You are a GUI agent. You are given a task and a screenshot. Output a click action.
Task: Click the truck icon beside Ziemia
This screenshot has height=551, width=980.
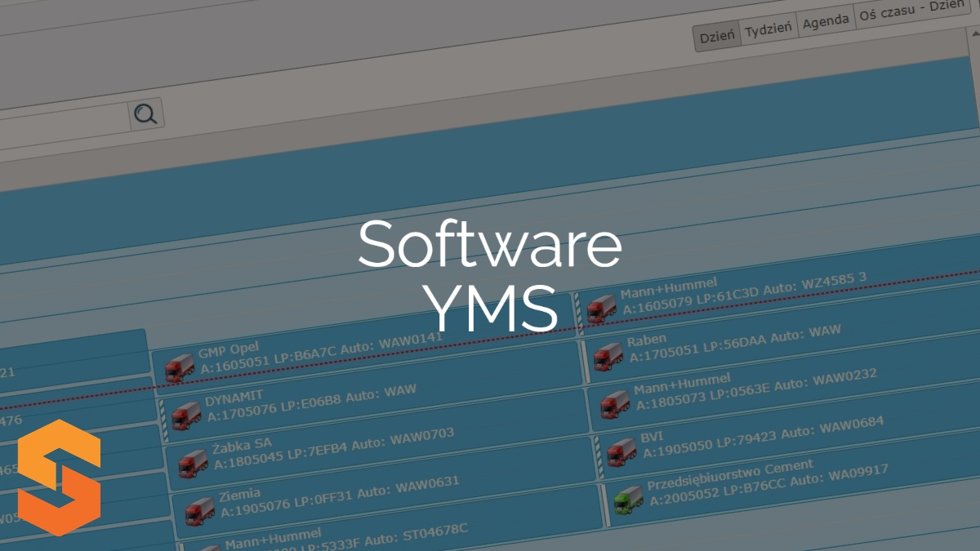coord(199,510)
